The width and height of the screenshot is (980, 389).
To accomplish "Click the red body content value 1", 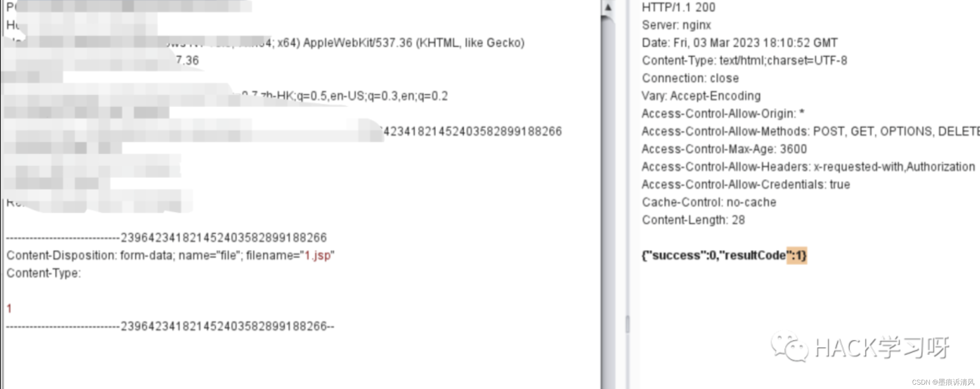I will coord(9,308).
